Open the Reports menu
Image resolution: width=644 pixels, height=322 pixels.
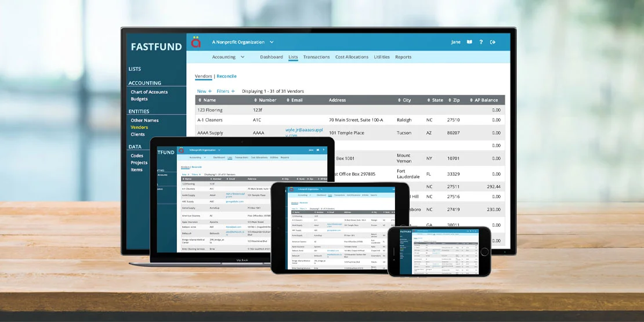pos(403,57)
